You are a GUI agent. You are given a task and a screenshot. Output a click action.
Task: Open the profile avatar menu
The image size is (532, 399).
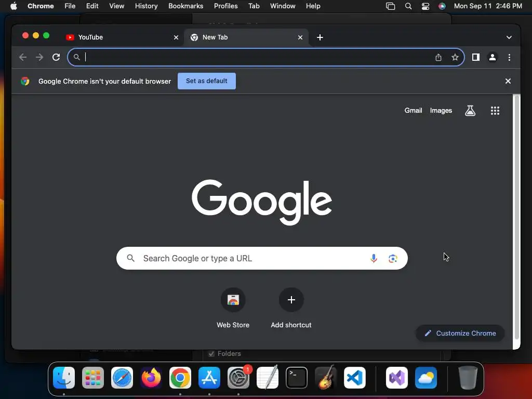point(493,57)
